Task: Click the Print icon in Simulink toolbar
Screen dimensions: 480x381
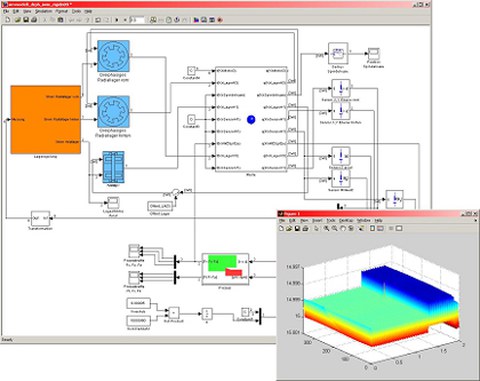Action: click(x=34, y=20)
